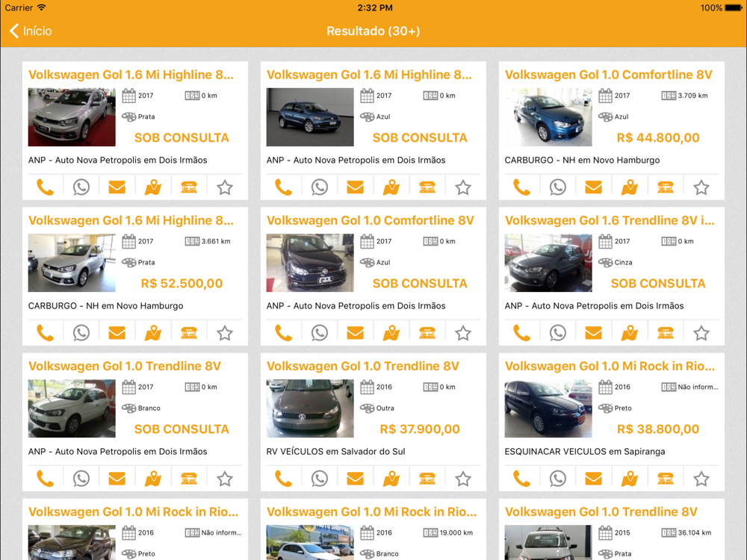
Task: Favorite the Branco 2017 Gol Trendline
Action: tap(225, 479)
